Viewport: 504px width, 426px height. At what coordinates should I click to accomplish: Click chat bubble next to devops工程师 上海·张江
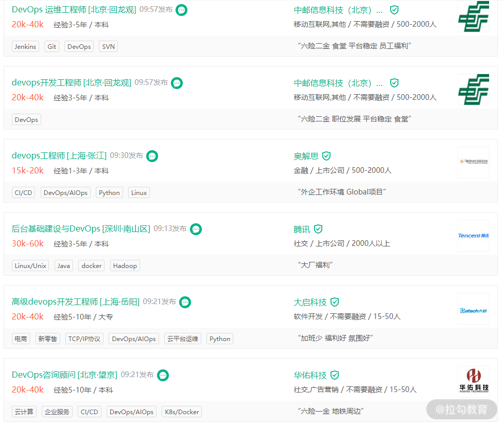pyautogui.click(x=152, y=156)
